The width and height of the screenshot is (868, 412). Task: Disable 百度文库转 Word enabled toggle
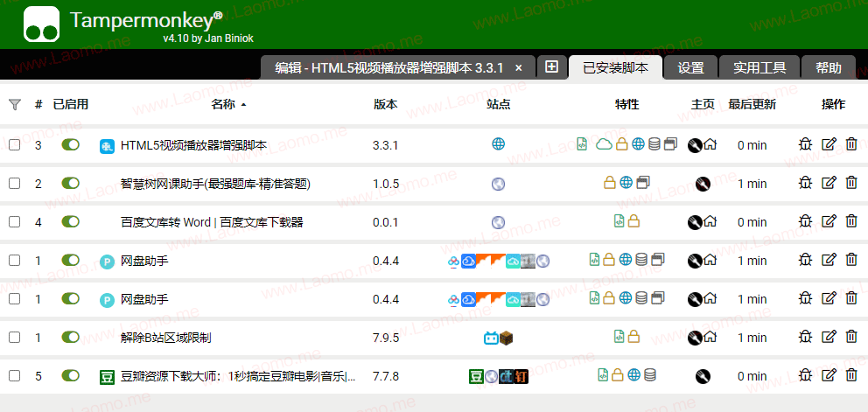tap(70, 221)
